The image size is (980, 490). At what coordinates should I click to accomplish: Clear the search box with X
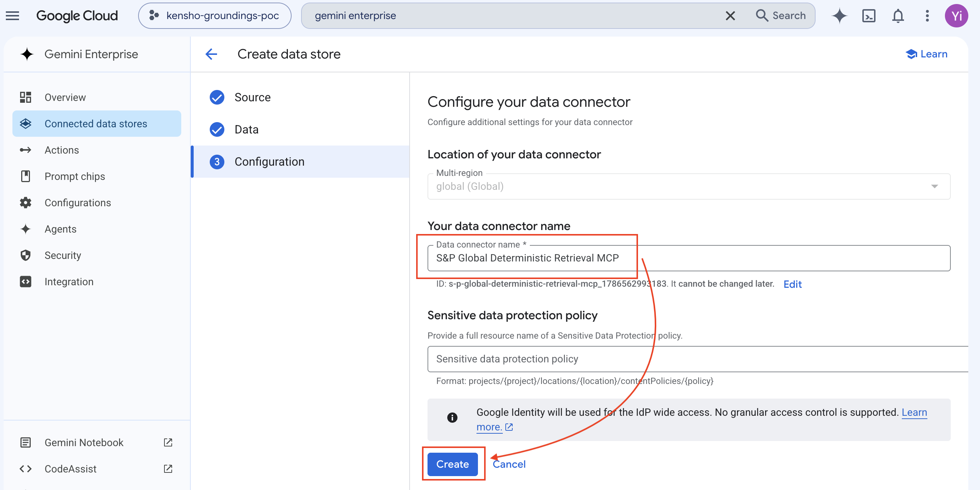tap(730, 16)
